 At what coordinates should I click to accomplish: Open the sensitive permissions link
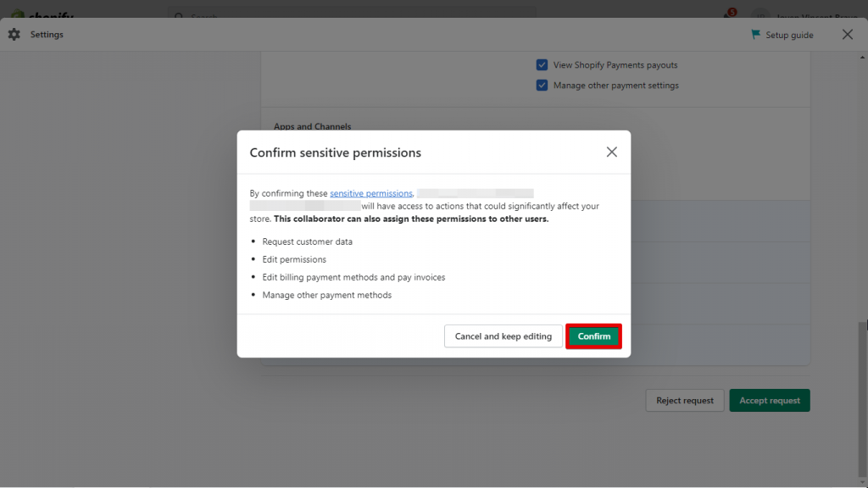370,192
